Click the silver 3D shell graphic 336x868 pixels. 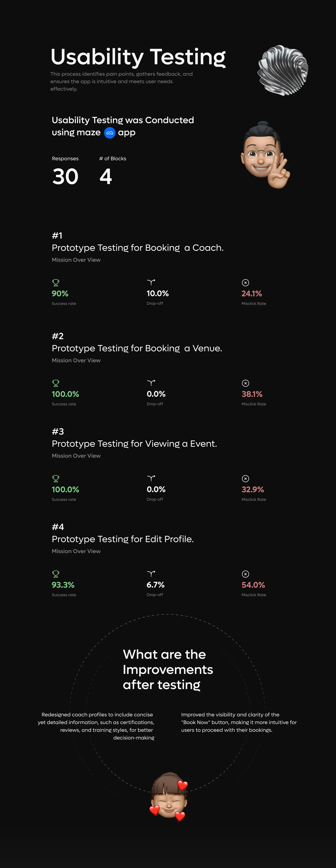point(283,70)
